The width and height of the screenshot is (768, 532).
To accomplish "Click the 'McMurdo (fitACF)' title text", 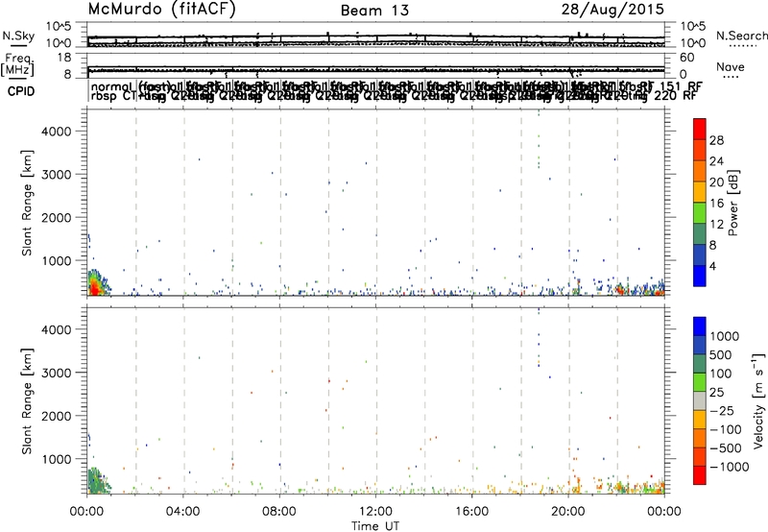I will (161, 10).
